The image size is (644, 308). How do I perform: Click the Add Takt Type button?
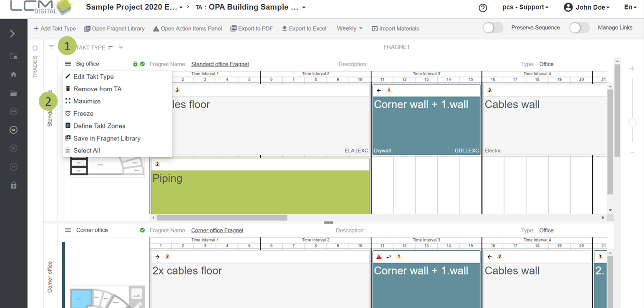click(55, 29)
